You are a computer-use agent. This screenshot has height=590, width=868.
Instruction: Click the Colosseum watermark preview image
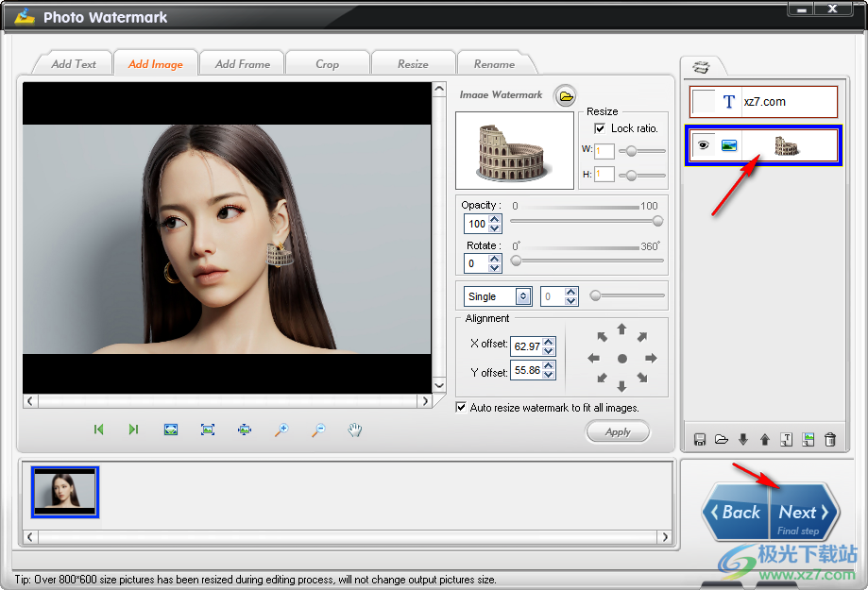pyautogui.click(x=514, y=150)
